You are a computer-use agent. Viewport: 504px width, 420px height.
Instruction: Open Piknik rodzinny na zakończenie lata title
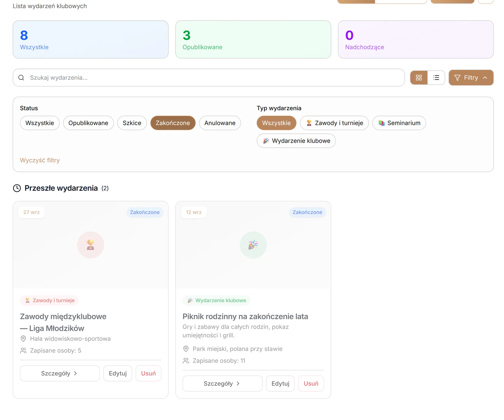point(245,316)
